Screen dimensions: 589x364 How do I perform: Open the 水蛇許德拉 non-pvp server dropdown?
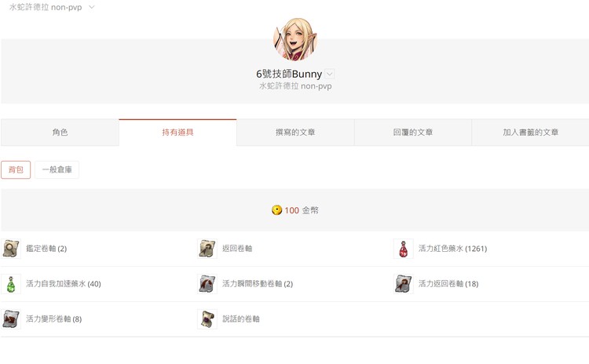pos(52,7)
